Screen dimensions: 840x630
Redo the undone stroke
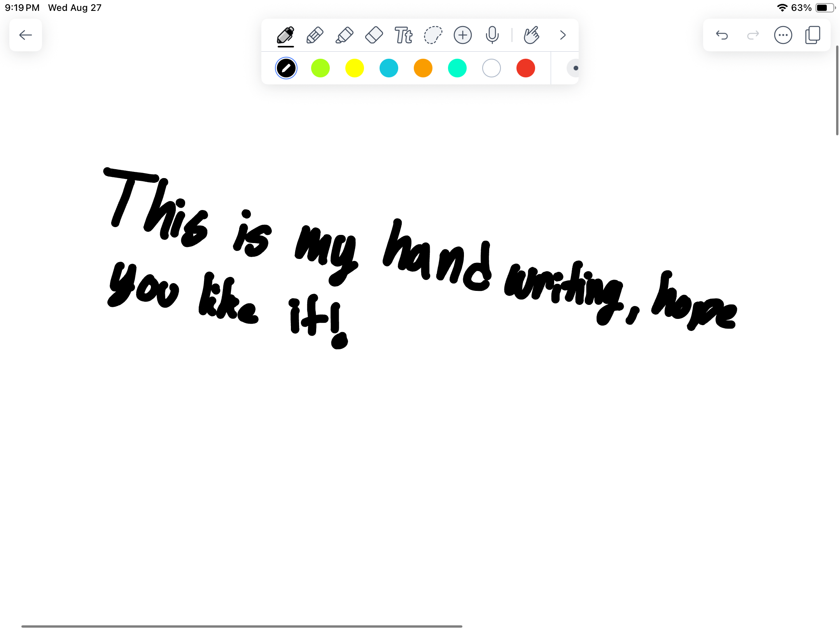(753, 35)
